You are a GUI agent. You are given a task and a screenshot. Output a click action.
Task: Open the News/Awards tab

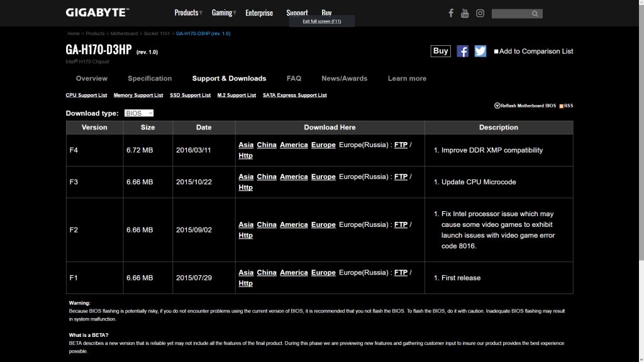click(345, 79)
